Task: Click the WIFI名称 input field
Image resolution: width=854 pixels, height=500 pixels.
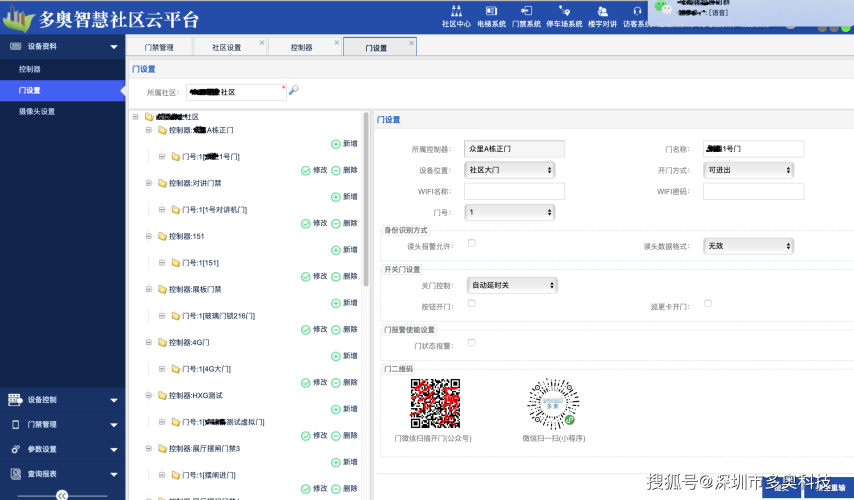Action: click(x=514, y=191)
